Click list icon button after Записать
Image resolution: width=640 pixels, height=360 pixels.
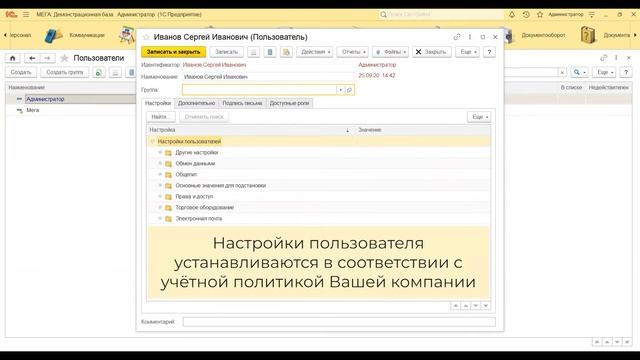tap(253, 52)
